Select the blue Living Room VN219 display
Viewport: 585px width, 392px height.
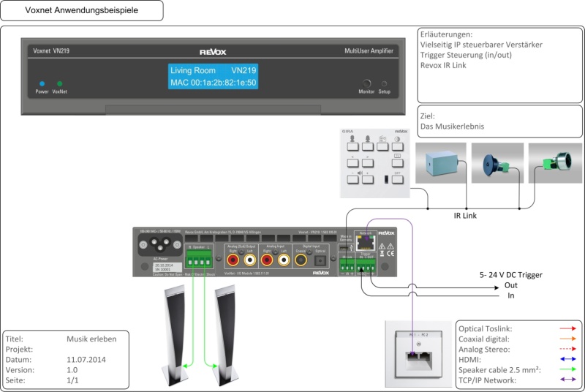tap(213, 77)
